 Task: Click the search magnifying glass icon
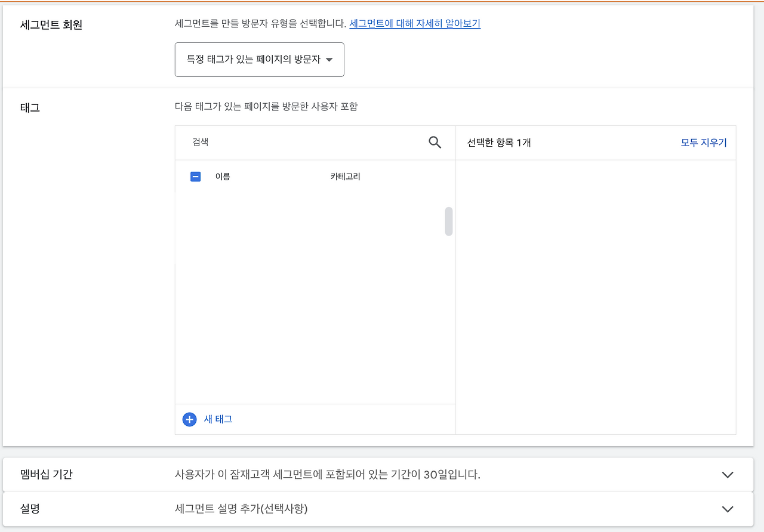click(435, 142)
